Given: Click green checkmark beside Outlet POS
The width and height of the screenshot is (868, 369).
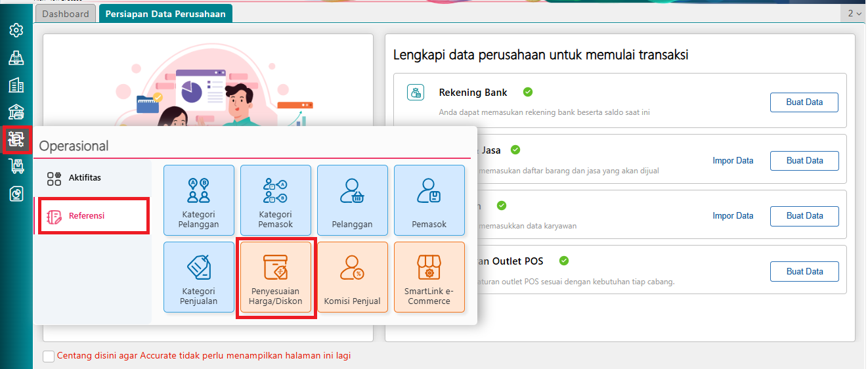Looking at the screenshot, I should pyautogui.click(x=564, y=261).
